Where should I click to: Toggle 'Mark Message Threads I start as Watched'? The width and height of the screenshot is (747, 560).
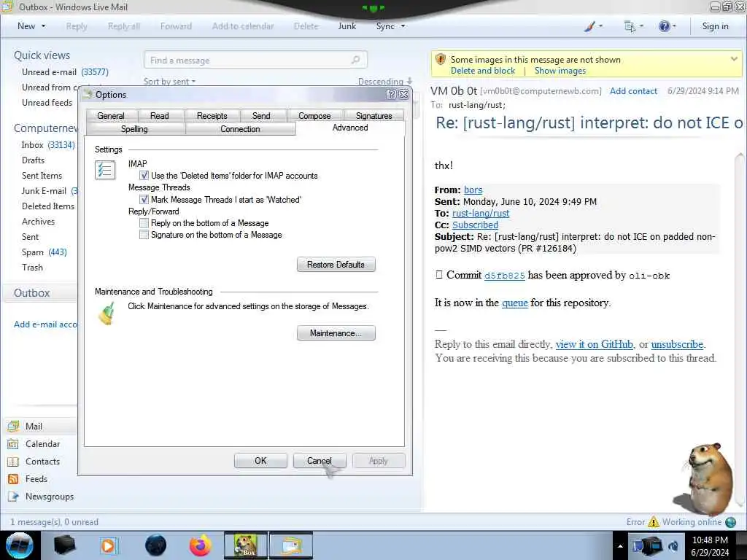[x=144, y=200]
